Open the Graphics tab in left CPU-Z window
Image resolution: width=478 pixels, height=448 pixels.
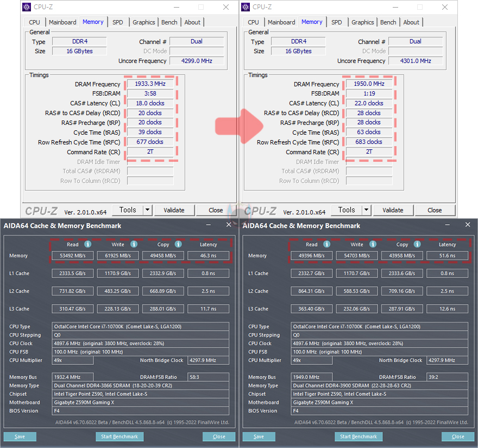(x=143, y=22)
